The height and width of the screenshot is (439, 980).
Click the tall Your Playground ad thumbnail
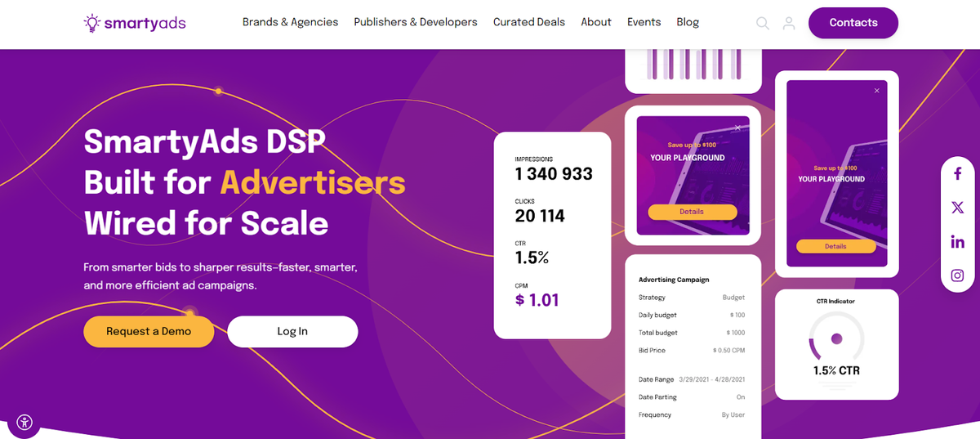[x=835, y=173]
